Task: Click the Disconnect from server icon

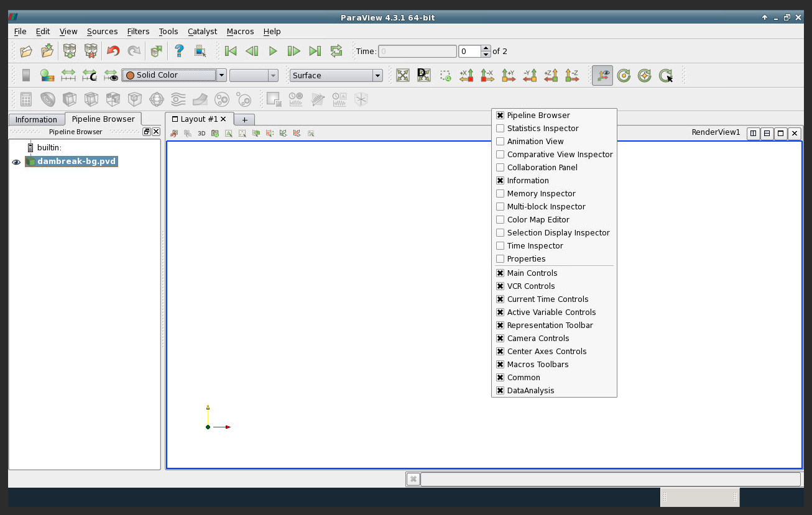Action: [91, 51]
